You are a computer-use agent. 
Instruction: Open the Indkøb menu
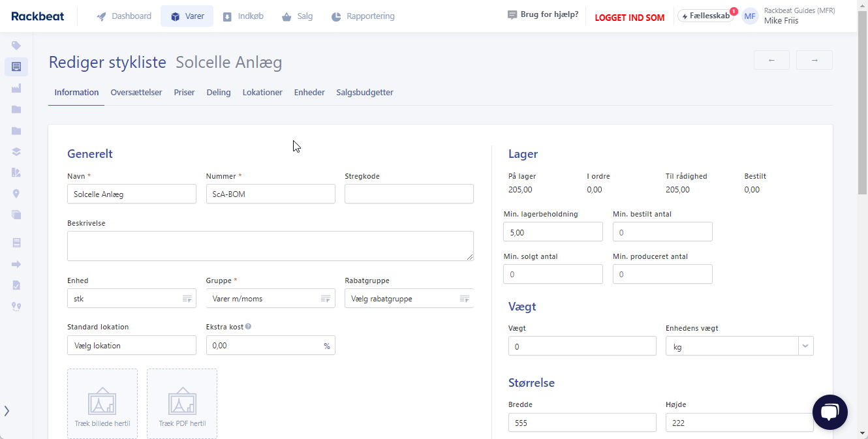(243, 16)
